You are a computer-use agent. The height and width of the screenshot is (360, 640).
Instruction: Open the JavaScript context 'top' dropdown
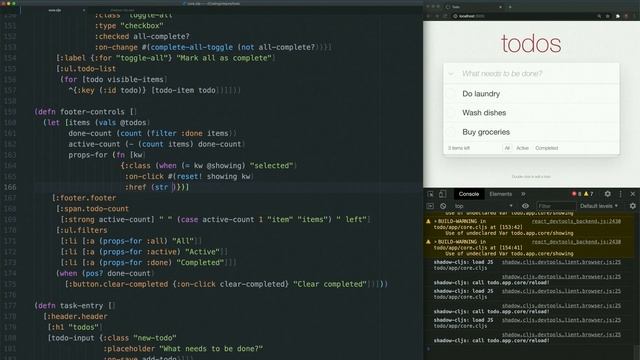483,206
